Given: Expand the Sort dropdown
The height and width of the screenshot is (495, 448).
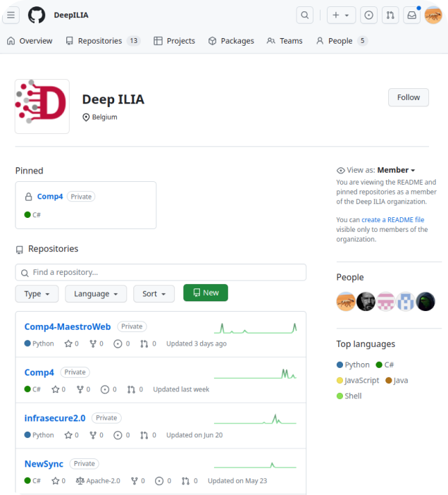Looking at the screenshot, I should [x=154, y=294].
